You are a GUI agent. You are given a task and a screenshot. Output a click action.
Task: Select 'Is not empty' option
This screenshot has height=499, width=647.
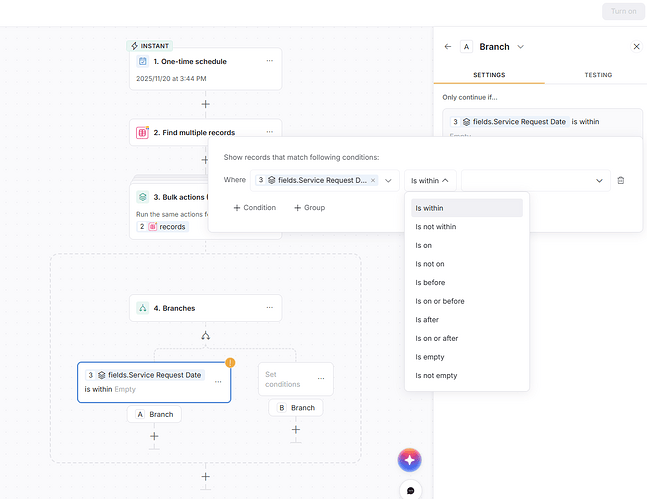(436, 375)
